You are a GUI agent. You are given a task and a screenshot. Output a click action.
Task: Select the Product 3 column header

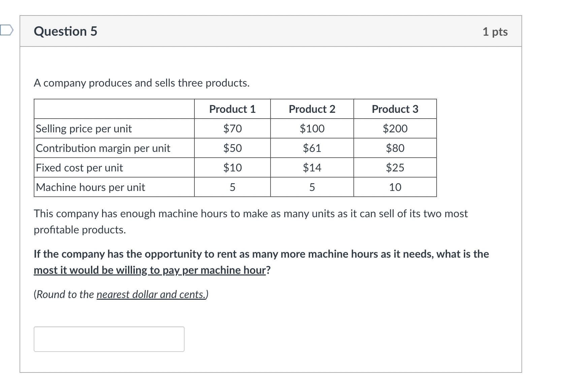(x=395, y=109)
